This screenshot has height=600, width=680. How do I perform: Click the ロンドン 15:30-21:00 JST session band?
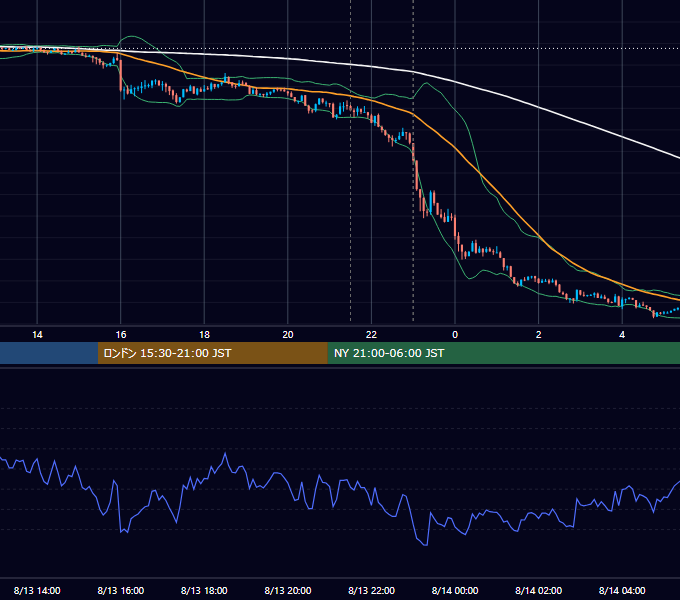tap(212, 353)
